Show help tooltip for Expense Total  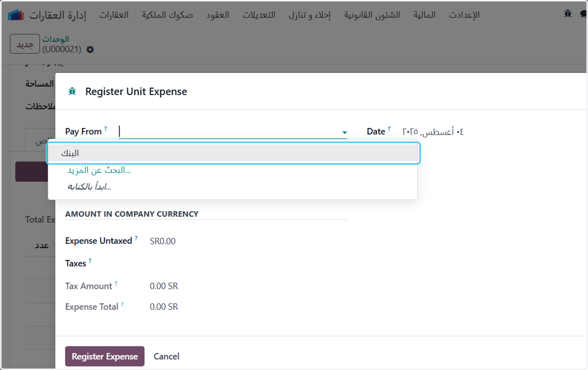point(122,304)
